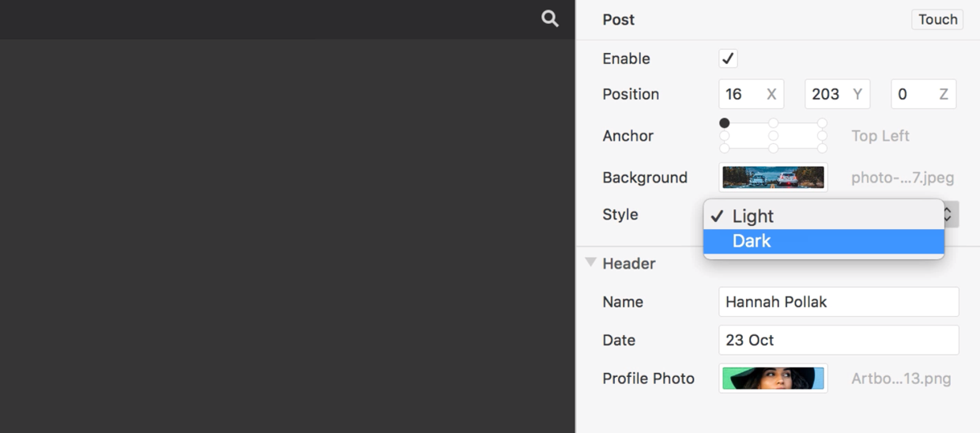
Task: Click the Position X field
Action: (751, 94)
